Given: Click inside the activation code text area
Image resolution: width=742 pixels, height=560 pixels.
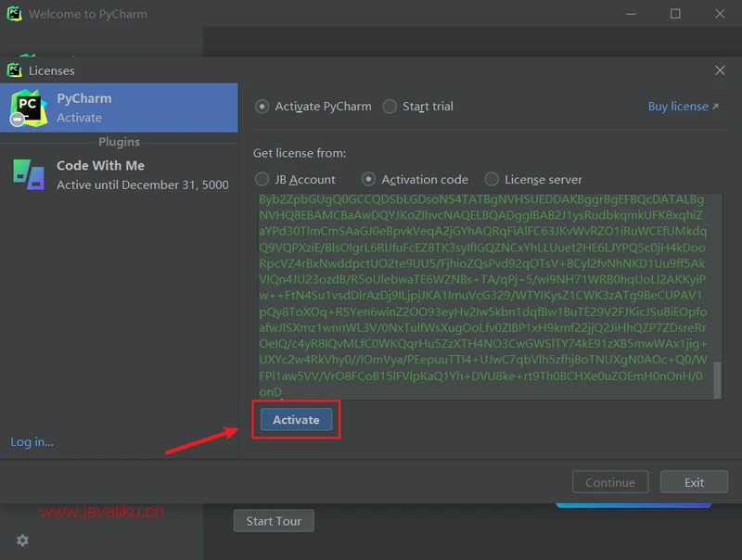Looking at the screenshot, I should pyautogui.click(x=482, y=297).
